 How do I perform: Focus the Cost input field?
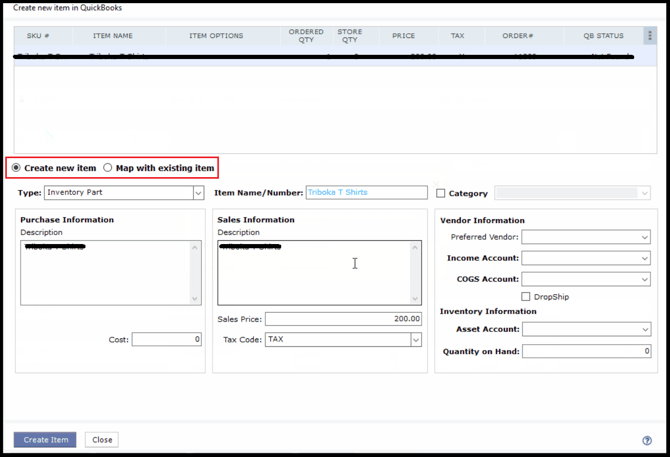166,340
